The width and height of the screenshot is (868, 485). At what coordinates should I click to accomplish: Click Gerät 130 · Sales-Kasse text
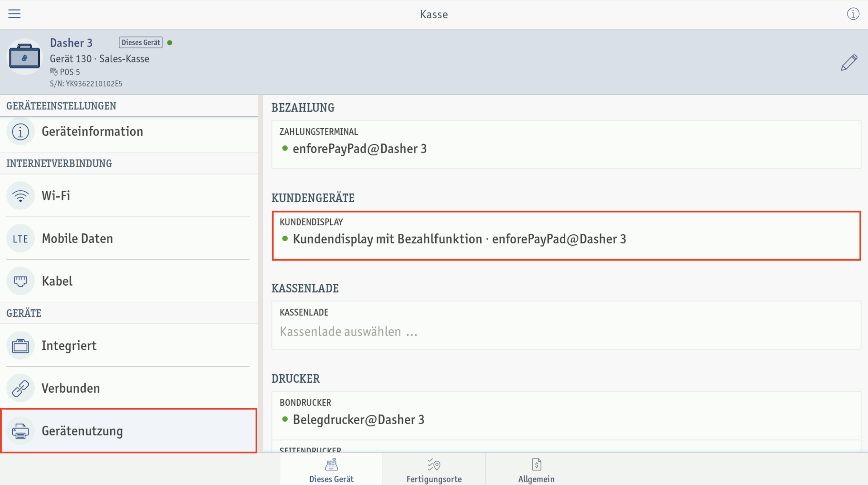(99, 59)
